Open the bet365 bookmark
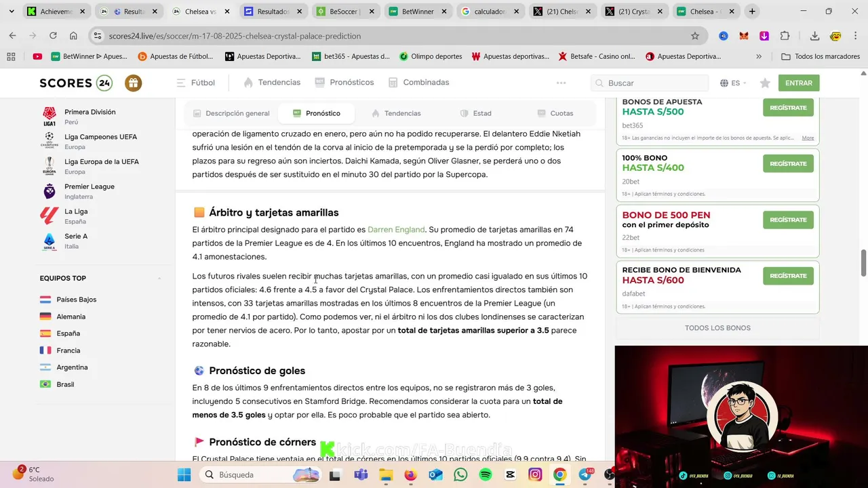868x488 pixels. click(x=351, y=56)
